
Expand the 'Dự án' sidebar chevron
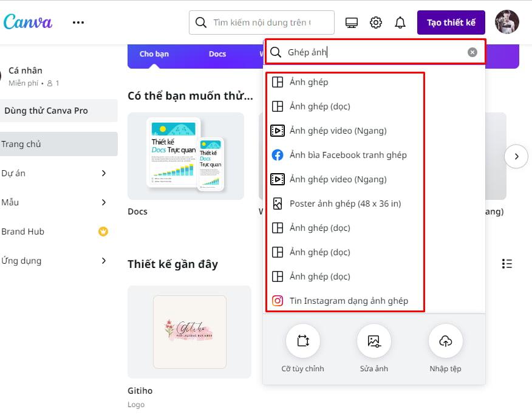104,173
